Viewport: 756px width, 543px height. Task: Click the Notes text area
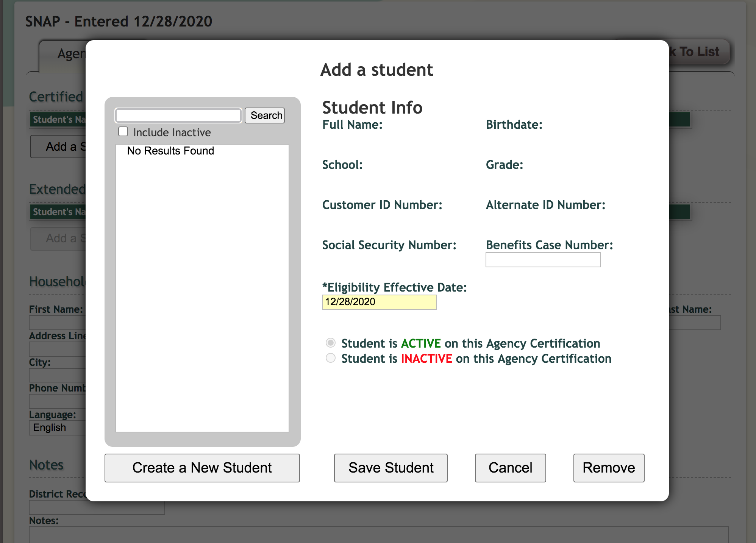coord(379,535)
